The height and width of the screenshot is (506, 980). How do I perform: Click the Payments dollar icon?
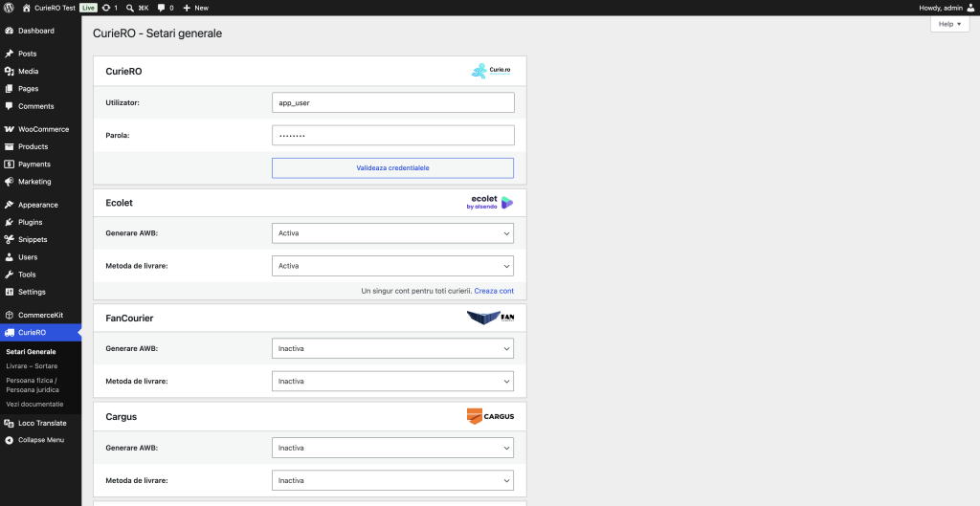tap(9, 165)
